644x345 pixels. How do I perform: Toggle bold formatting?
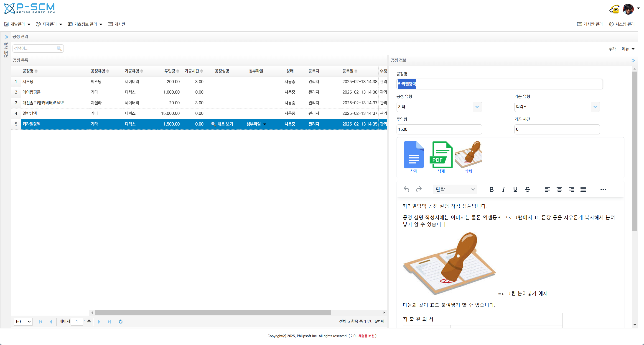pos(491,189)
